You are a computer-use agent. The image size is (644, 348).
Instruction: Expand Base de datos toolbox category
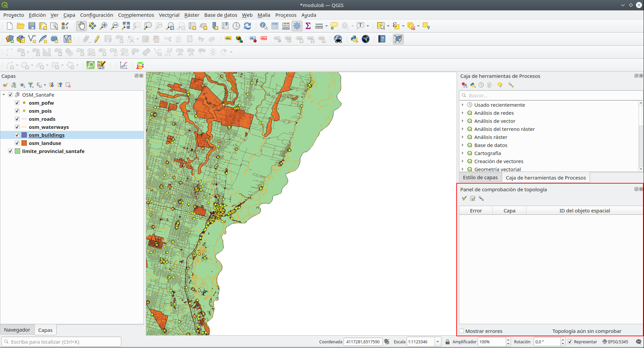point(463,145)
